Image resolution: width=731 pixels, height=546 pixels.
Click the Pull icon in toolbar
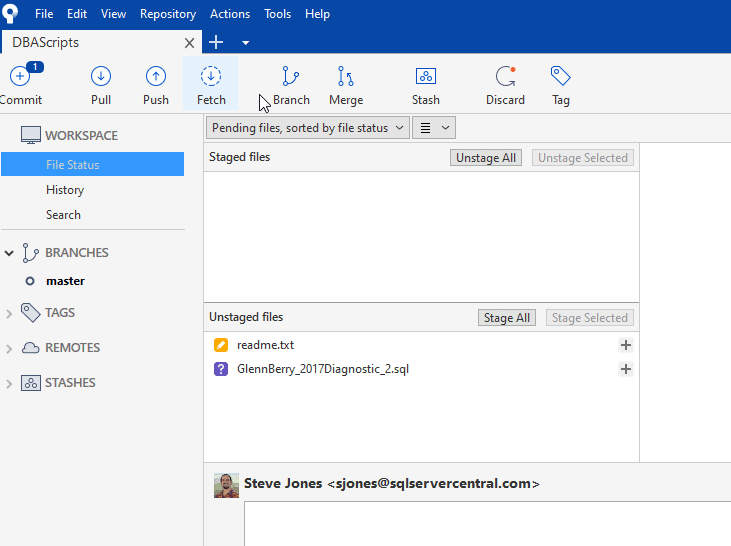(101, 78)
